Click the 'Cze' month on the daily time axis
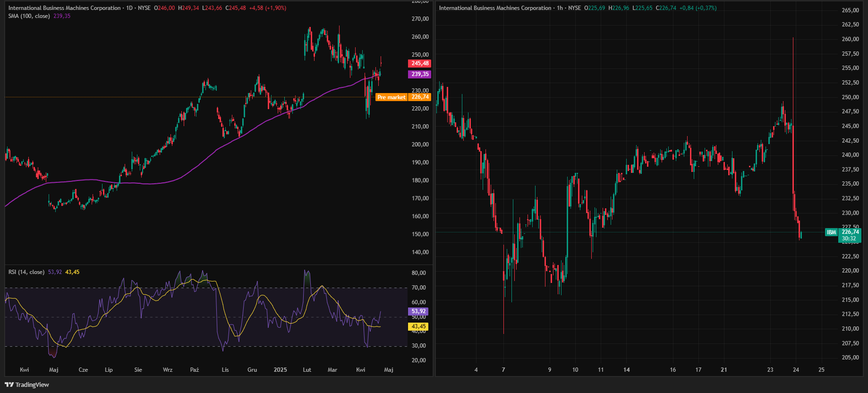Screen dimensions: 868x393 83,370
